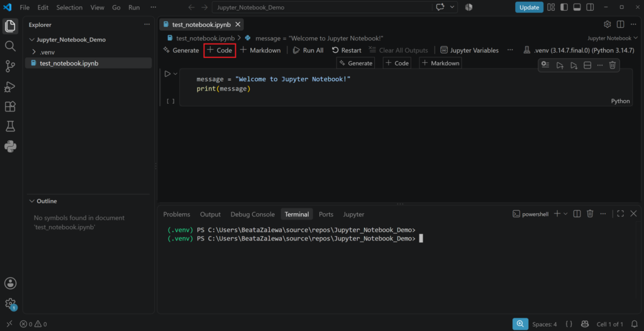Open the Edit menu
This screenshot has height=331, width=644.
[x=43, y=8]
